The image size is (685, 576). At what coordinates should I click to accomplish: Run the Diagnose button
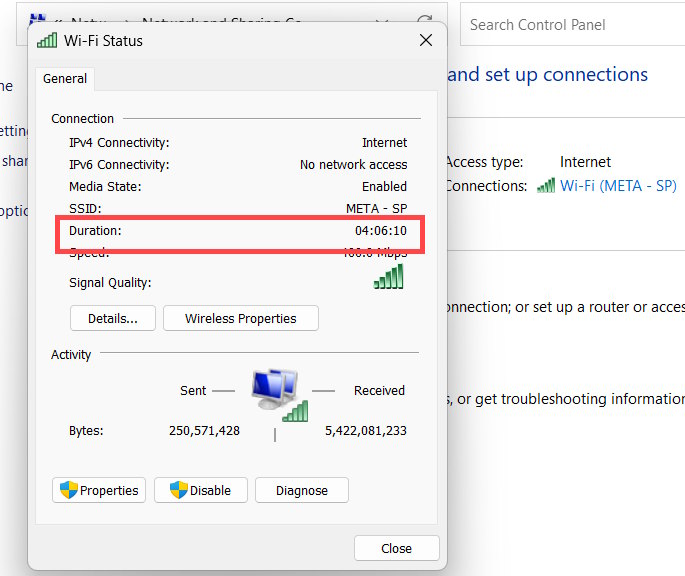click(x=301, y=490)
